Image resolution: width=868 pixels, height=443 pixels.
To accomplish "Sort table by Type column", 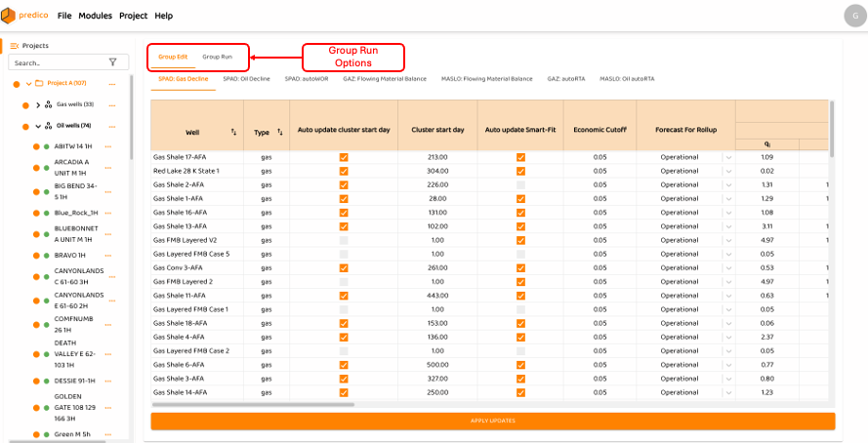I will pos(279,132).
